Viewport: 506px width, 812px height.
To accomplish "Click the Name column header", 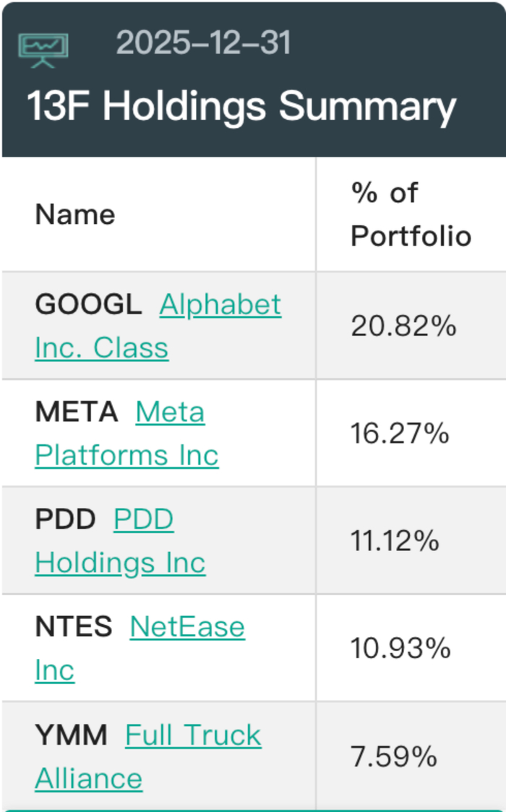I will 75,215.
